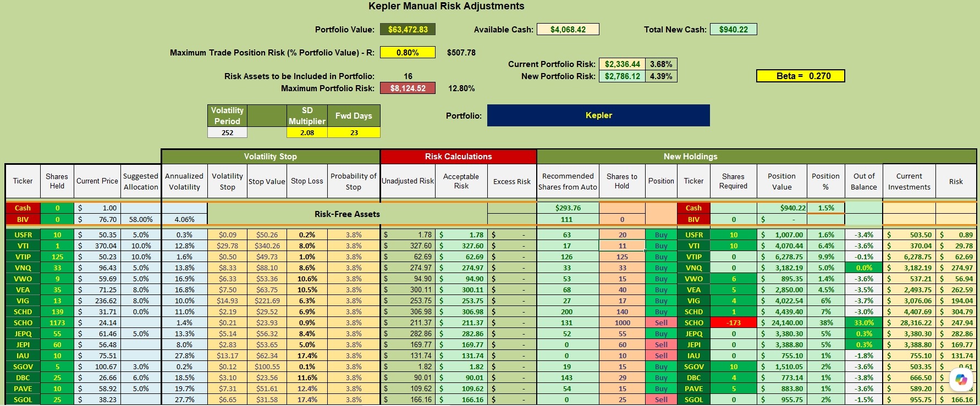Click the Suggested Allocation column header
This screenshot has width=980, height=406.
click(141, 181)
